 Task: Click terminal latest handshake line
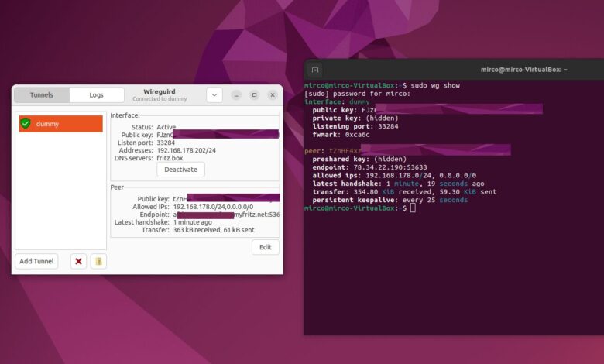pyautogui.click(x=398, y=184)
